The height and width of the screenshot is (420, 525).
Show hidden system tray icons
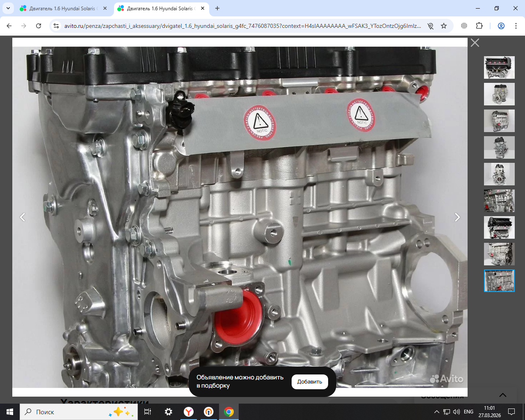coord(436,412)
